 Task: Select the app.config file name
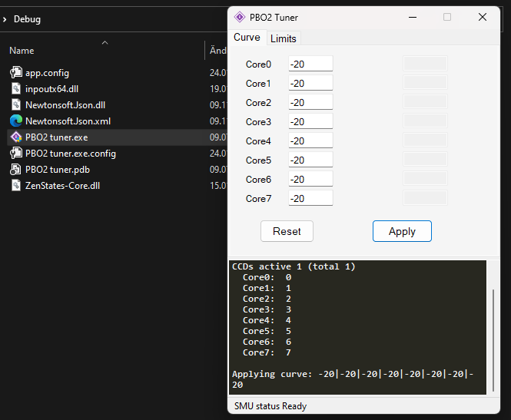tap(47, 73)
